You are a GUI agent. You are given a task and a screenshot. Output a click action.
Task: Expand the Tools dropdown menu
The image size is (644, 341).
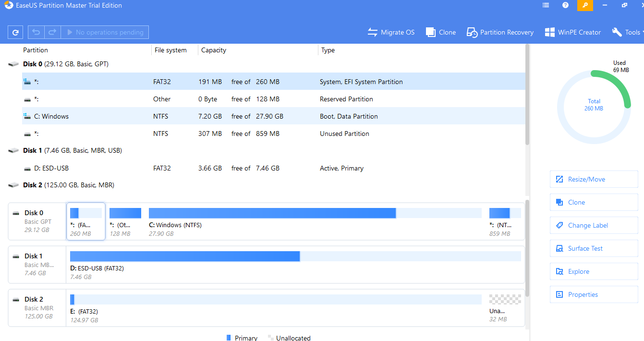coord(627,32)
